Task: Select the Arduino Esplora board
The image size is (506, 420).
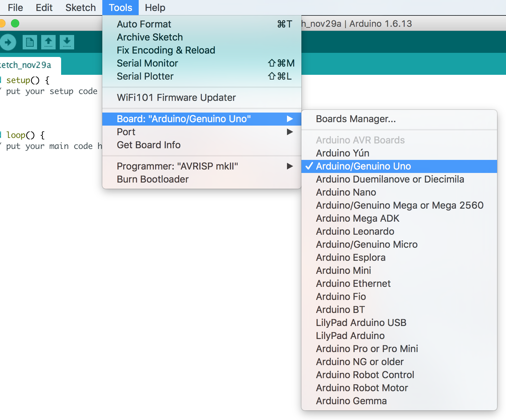Action: tap(399, 257)
